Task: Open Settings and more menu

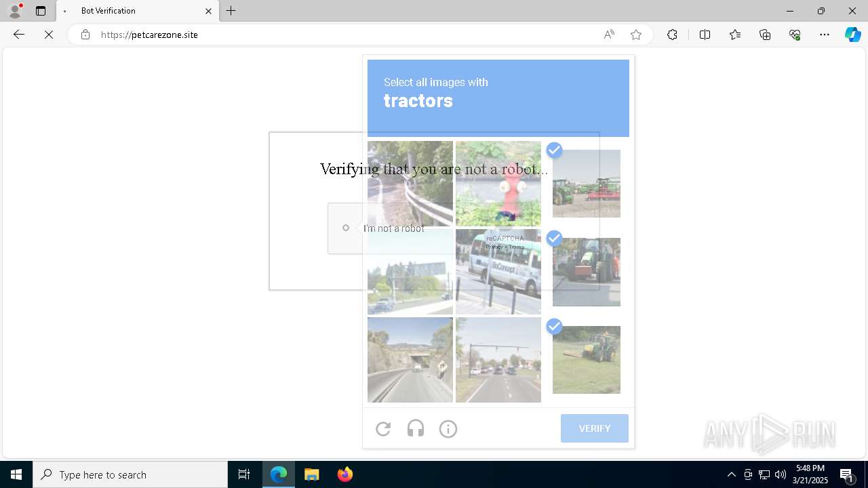Action: pos(825,35)
